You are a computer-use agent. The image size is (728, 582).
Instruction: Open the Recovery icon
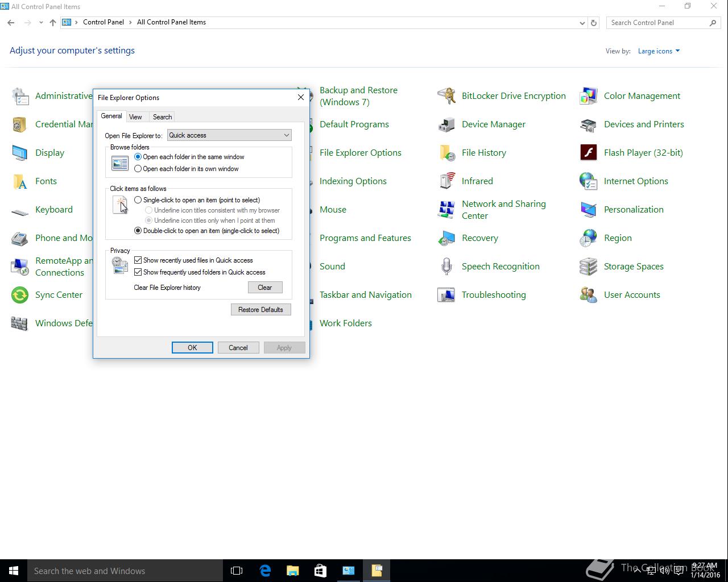446,238
